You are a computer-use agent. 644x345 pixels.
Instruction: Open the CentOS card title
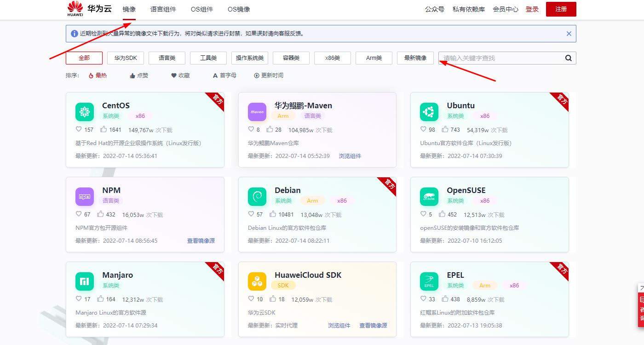point(116,105)
